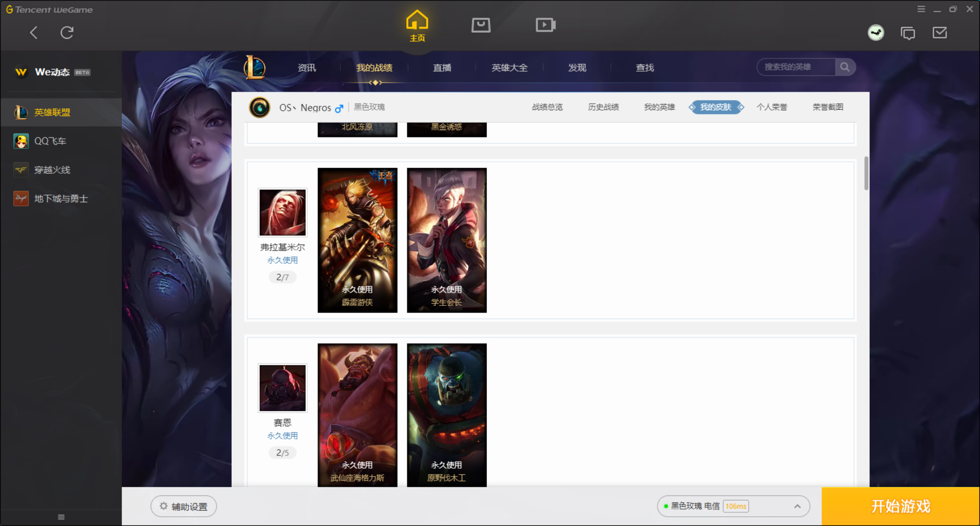
Task: Select QQ飞车 in sidebar
Action: [61, 141]
